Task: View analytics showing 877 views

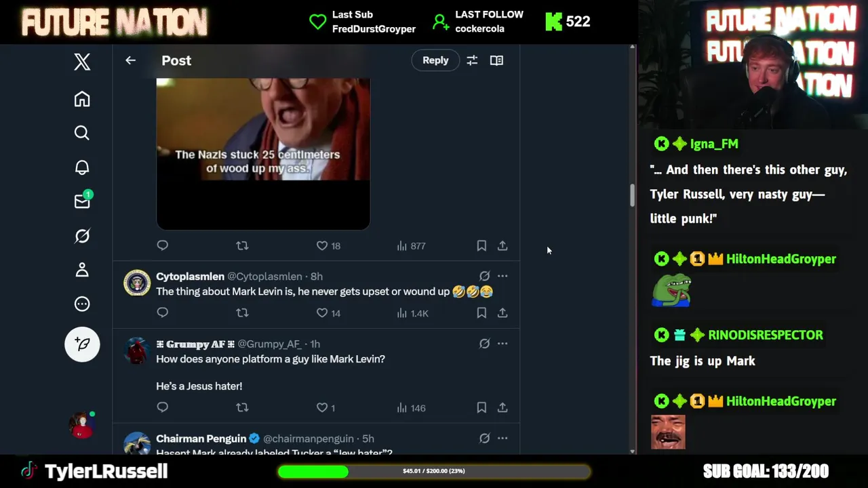Action: (411, 245)
